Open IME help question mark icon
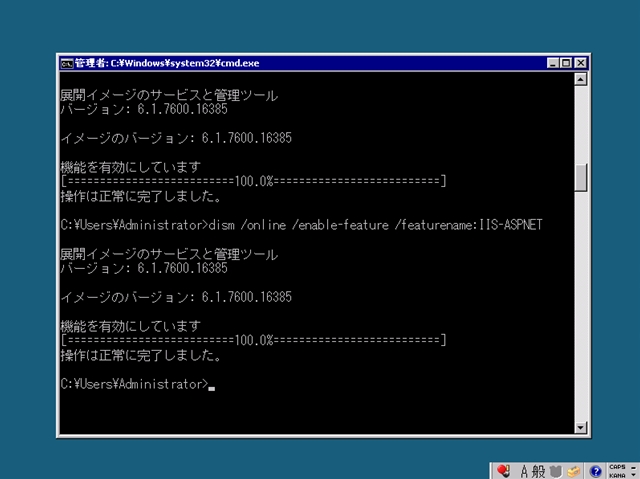 click(596, 472)
